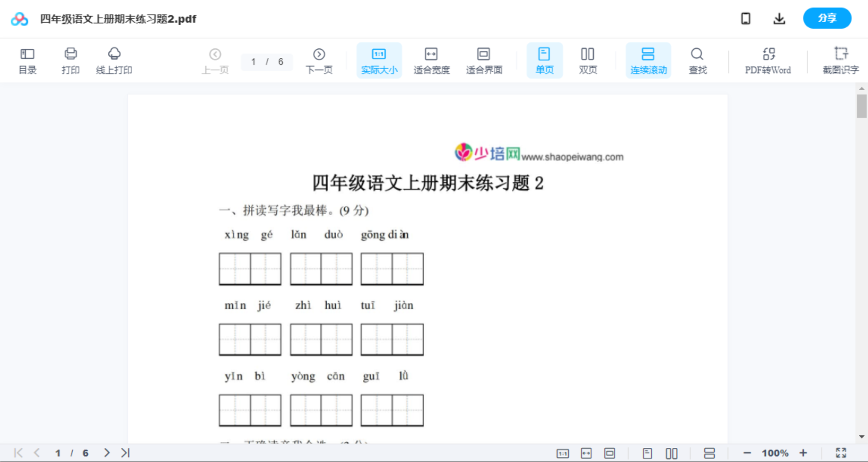Select 适合界面 fit page mode

pos(484,60)
